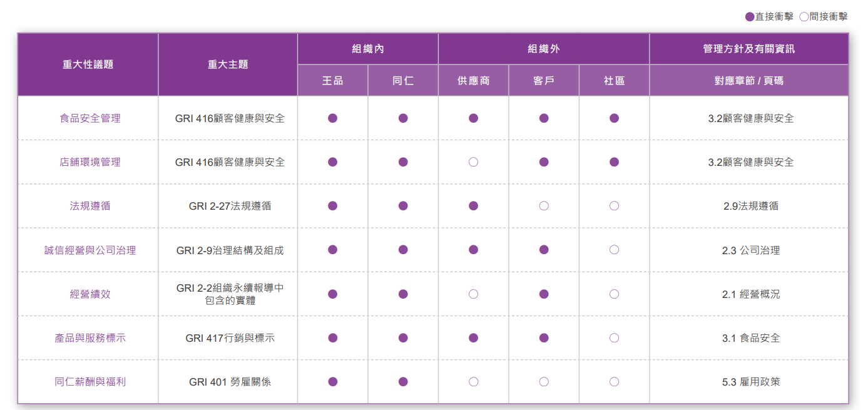868x410 pixels.
Task: Click GRI 2-2組織永續報導中包含的實體 cell
Action: tap(230, 294)
